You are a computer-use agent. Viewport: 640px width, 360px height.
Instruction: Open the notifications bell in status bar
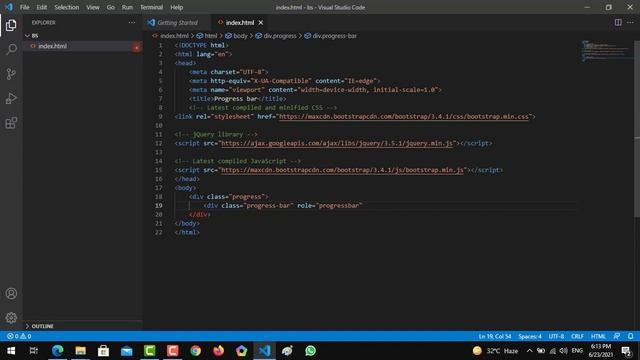(x=630, y=336)
